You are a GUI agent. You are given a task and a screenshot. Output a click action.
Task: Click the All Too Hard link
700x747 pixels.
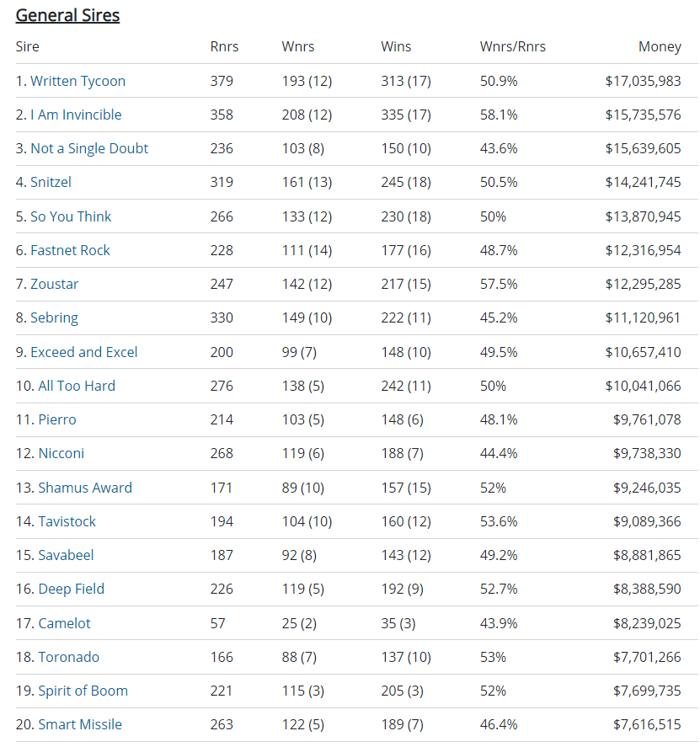click(x=77, y=386)
